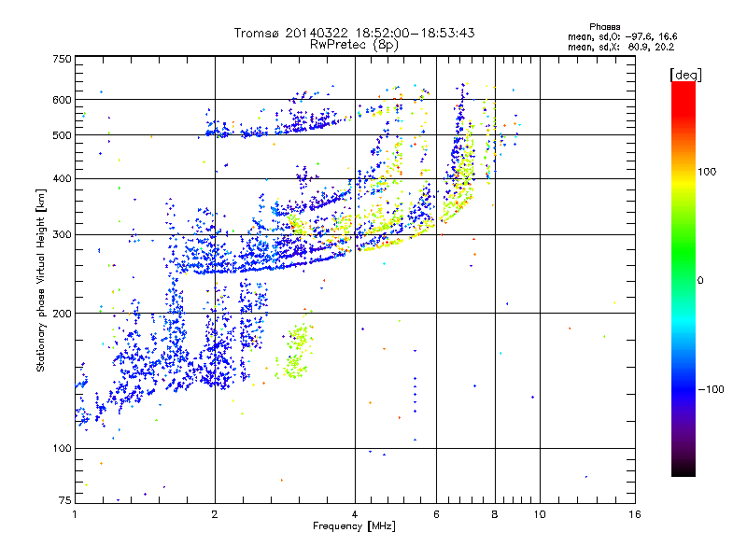This screenshot has height=560, width=747.
Task: Click the 'Stationary phase Virtual Height [km]' axis title
Action: coord(41,280)
